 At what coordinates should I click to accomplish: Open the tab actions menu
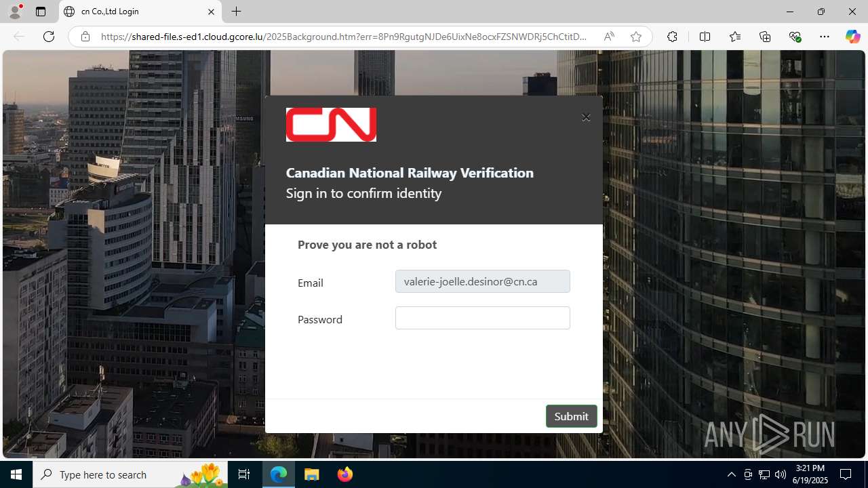click(x=41, y=12)
